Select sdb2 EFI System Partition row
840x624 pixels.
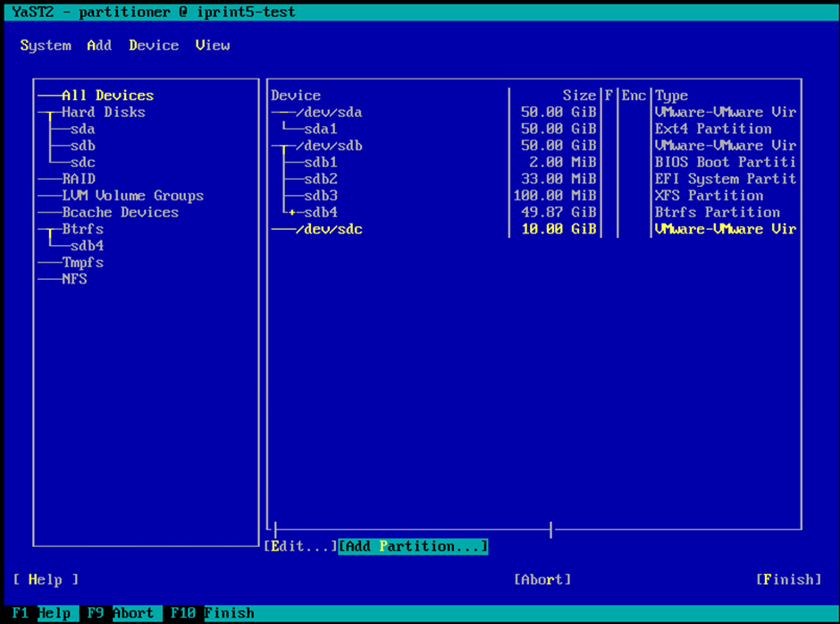[x=320, y=179]
